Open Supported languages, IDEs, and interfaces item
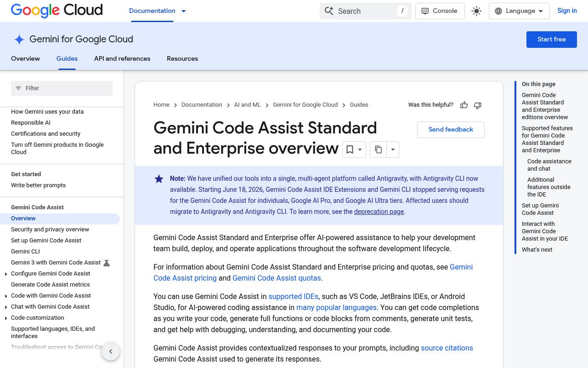Screen dimensions: 588x368 (53, 333)
